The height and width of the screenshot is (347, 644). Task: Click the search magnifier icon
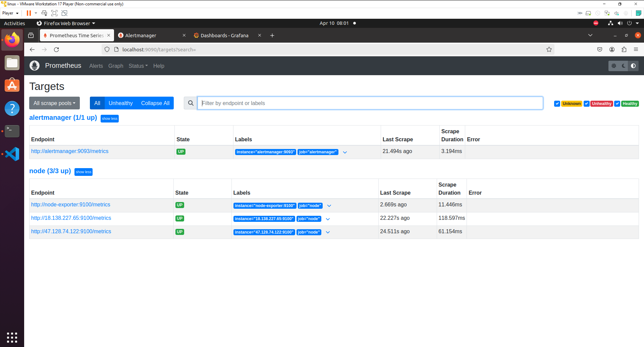(191, 103)
